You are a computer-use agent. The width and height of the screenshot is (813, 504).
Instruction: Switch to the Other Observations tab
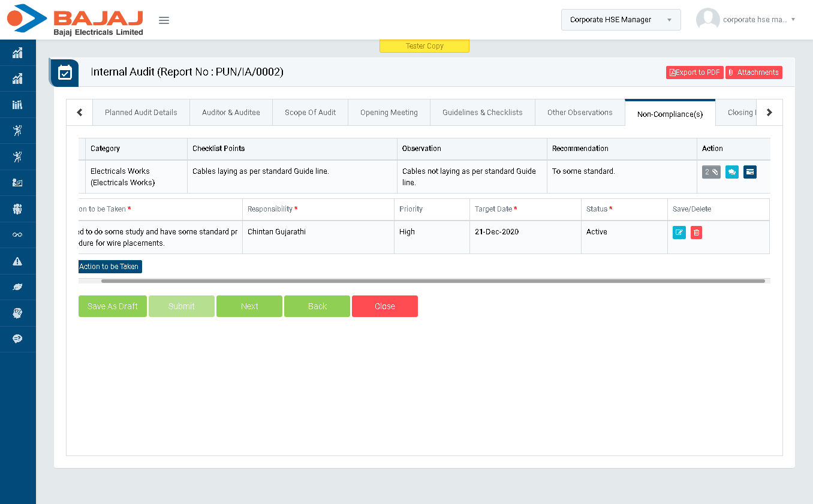[579, 113]
